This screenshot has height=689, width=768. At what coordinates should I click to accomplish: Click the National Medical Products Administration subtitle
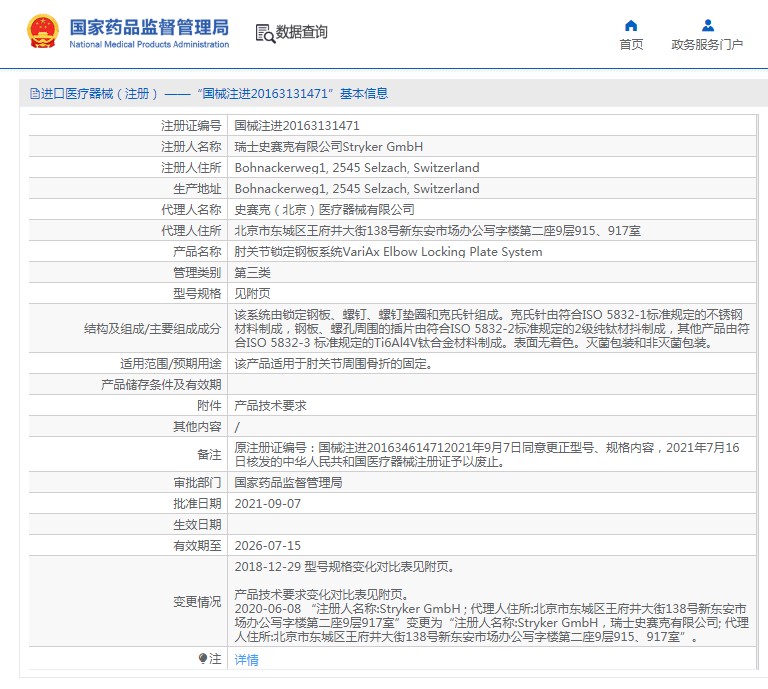click(148, 45)
